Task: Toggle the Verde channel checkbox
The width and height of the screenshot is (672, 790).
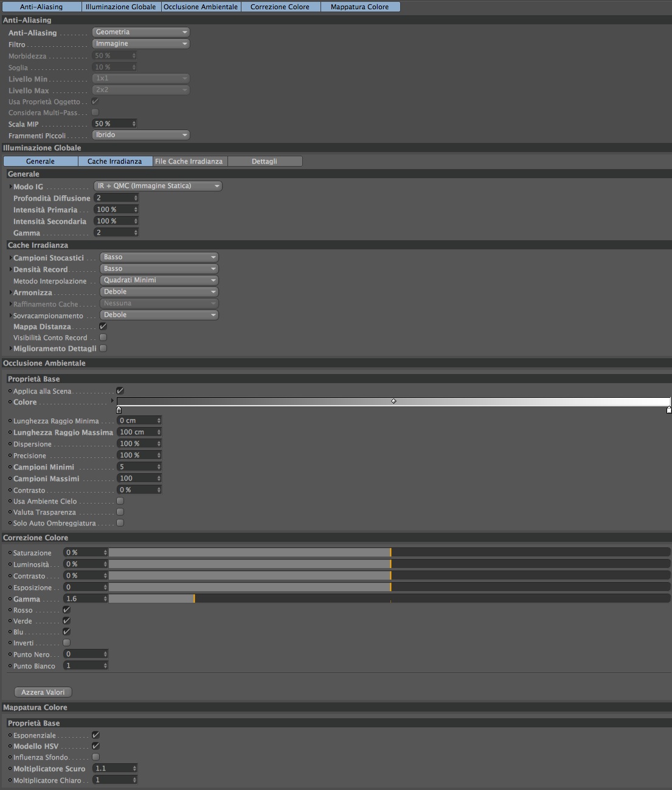Action: [x=66, y=621]
